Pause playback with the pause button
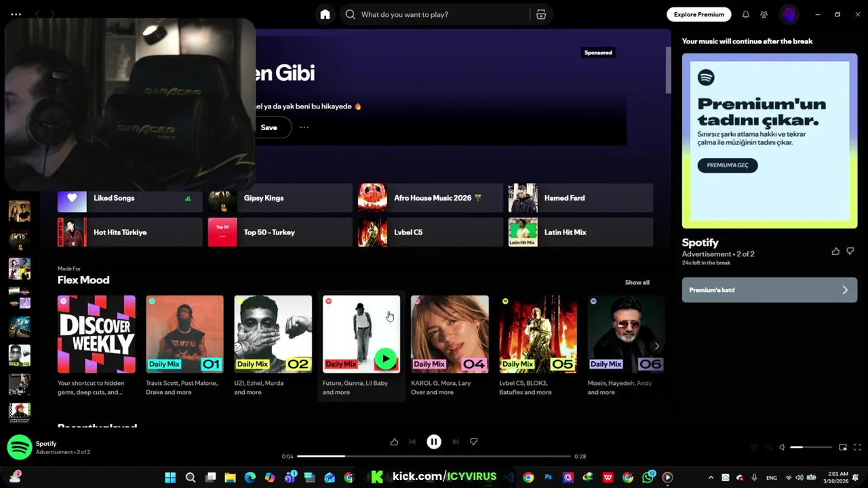Viewport: 868px width, 488px height. click(434, 442)
